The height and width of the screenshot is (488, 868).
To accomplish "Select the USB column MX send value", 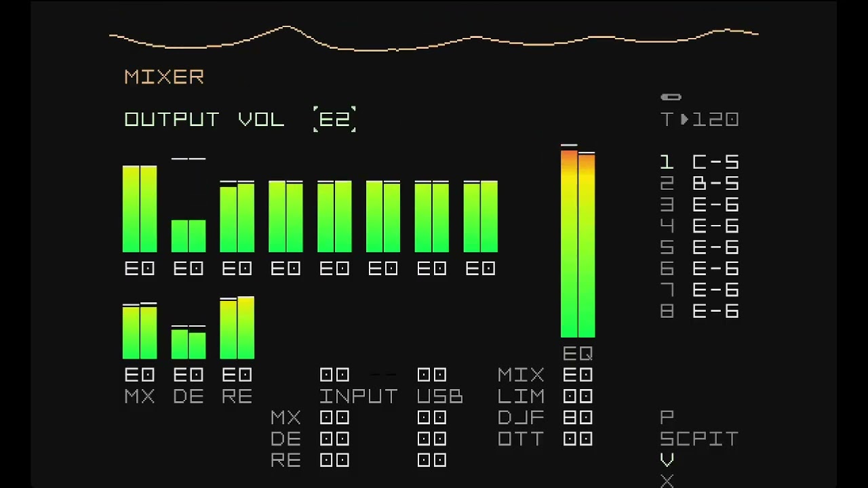I will (x=432, y=418).
